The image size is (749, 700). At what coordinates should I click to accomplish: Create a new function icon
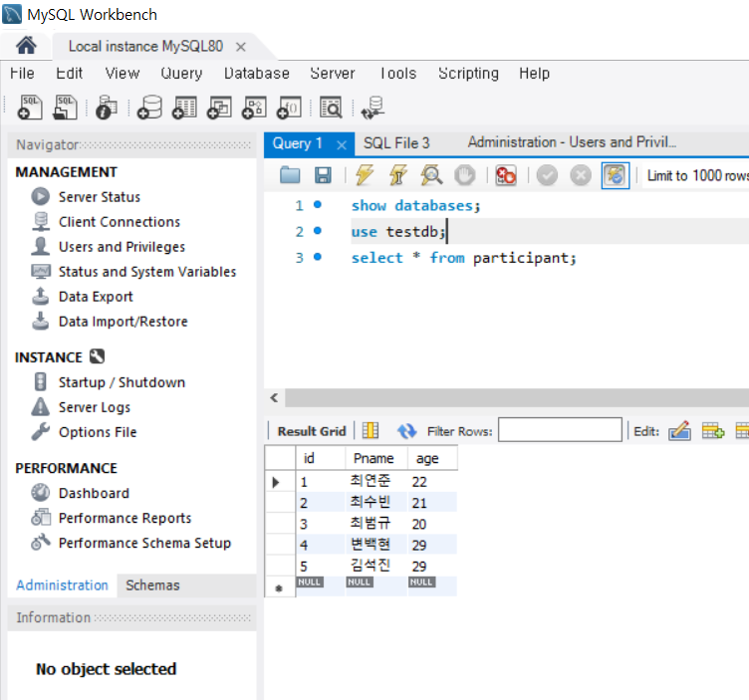tap(289, 107)
